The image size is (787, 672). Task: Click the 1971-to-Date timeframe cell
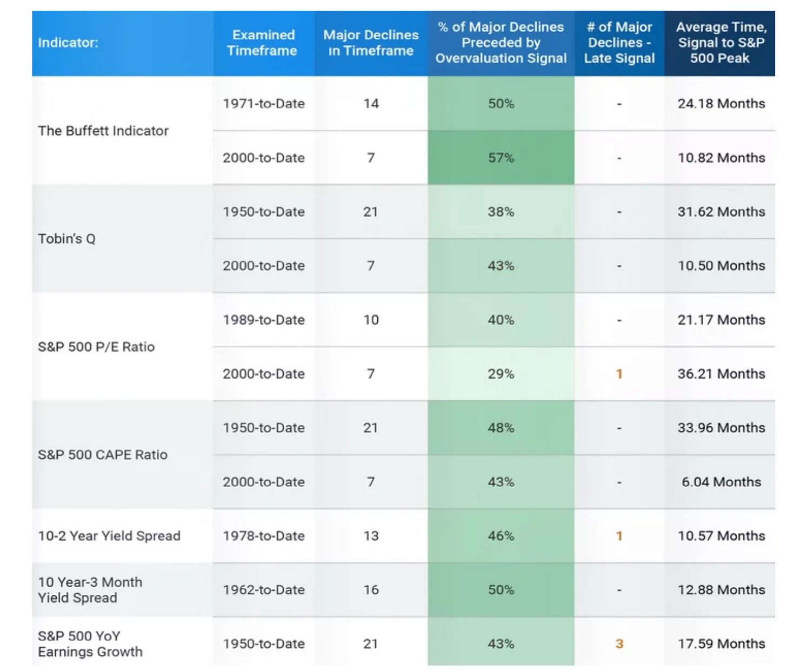pyautogui.click(x=264, y=104)
